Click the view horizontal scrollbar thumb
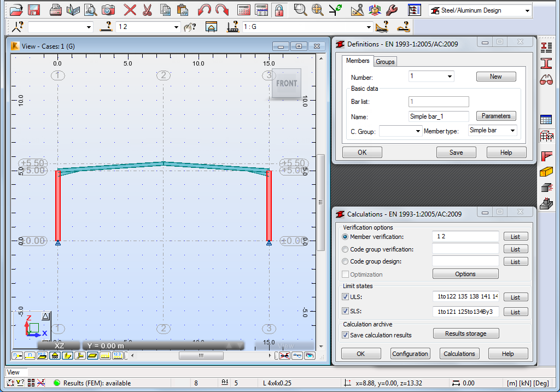This screenshot has width=560, height=392. (x=201, y=355)
